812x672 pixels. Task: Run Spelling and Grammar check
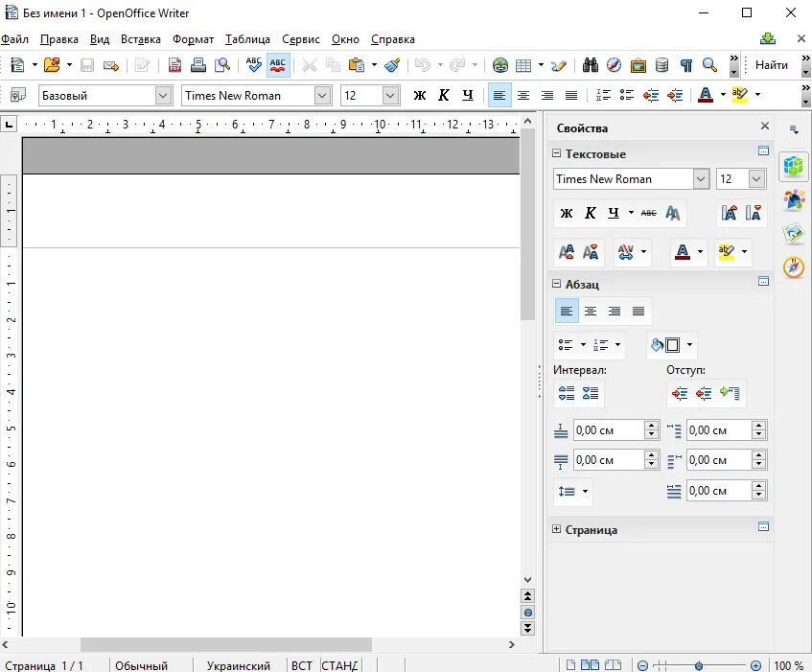[x=254, y=65]
